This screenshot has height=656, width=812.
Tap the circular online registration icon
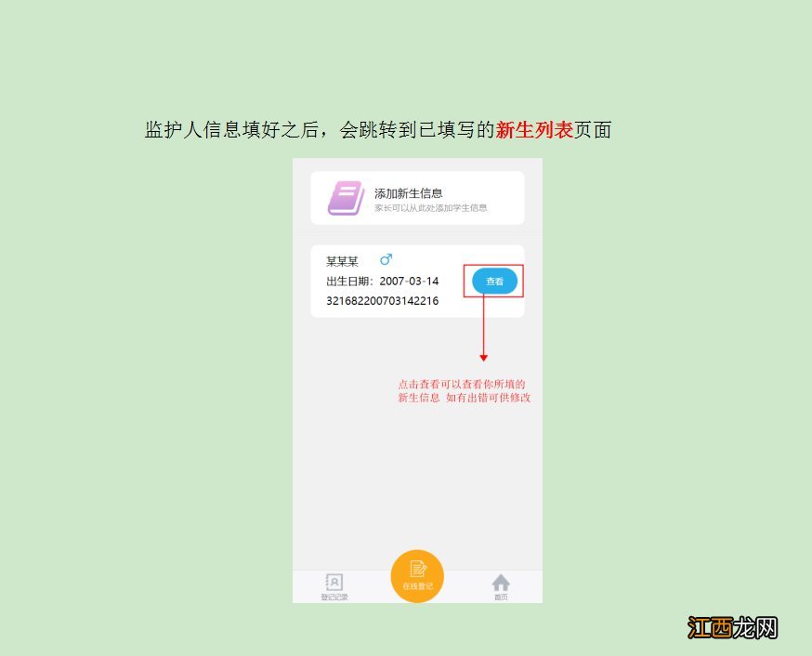coord(416,576)
